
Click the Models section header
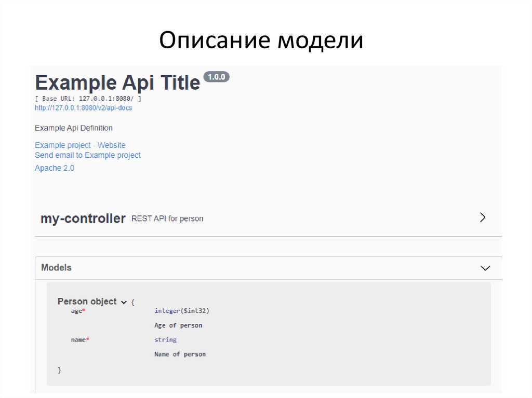tap(57, 268)
